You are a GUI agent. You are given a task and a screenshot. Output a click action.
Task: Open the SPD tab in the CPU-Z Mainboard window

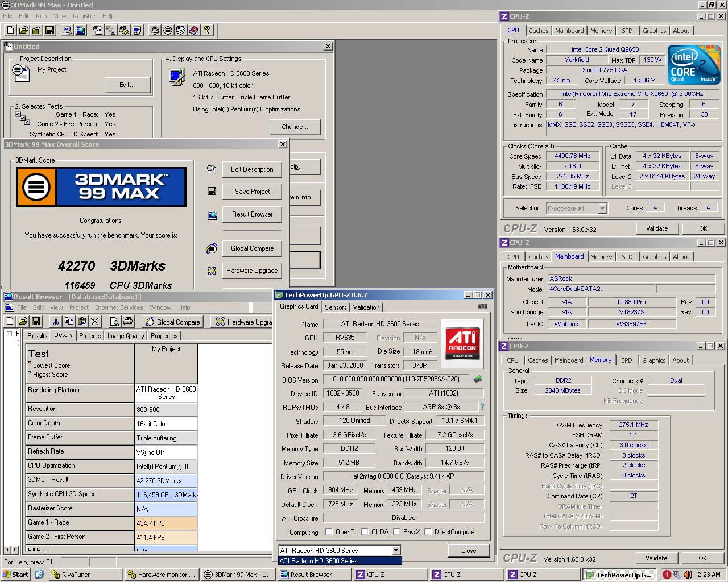(627, 257)
